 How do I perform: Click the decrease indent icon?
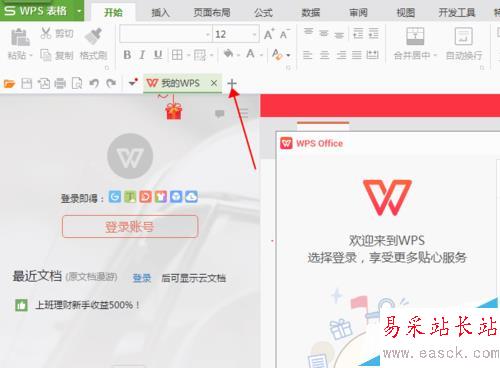(358, 33)
